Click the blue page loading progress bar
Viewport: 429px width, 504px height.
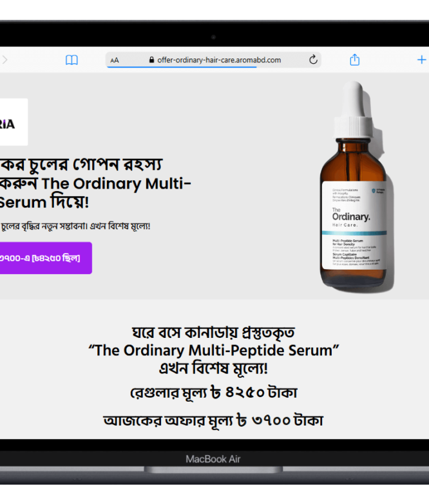click(x=182, y=67)
